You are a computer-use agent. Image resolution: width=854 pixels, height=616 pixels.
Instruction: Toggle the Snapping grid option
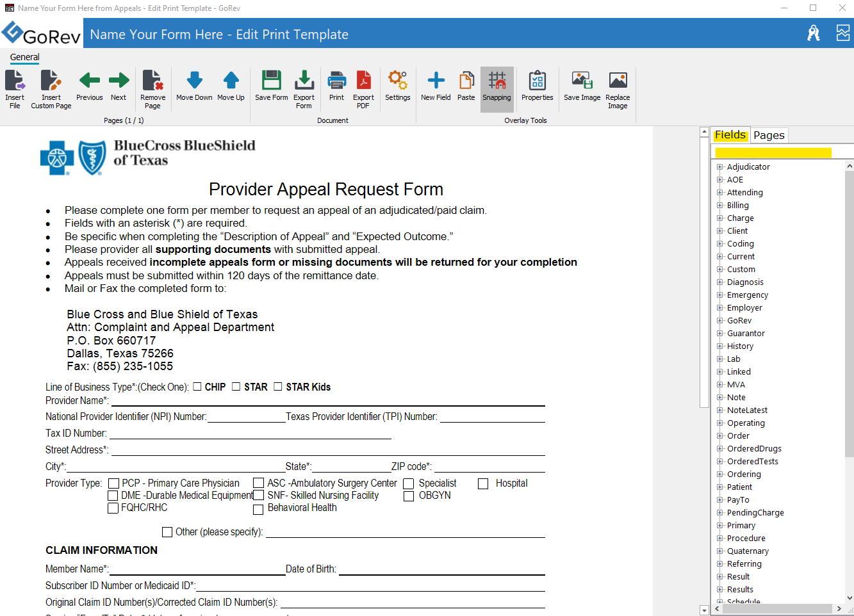tap(497, 89)
